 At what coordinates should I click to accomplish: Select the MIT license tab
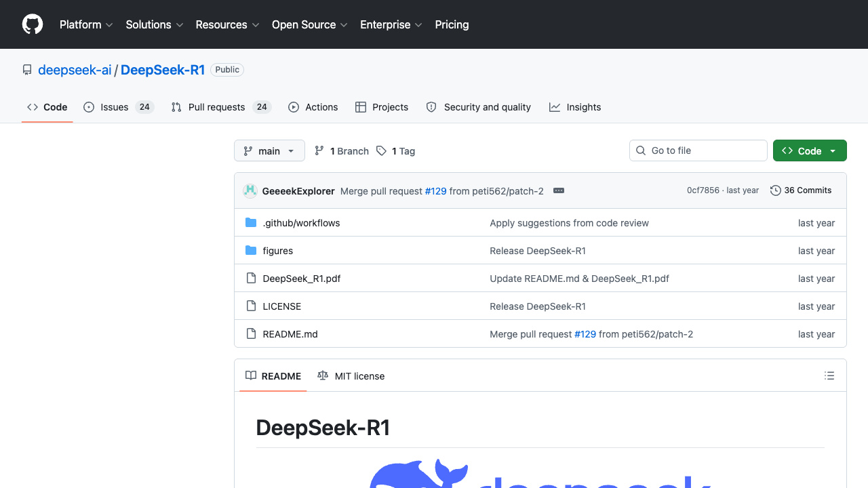pos(351,376)
